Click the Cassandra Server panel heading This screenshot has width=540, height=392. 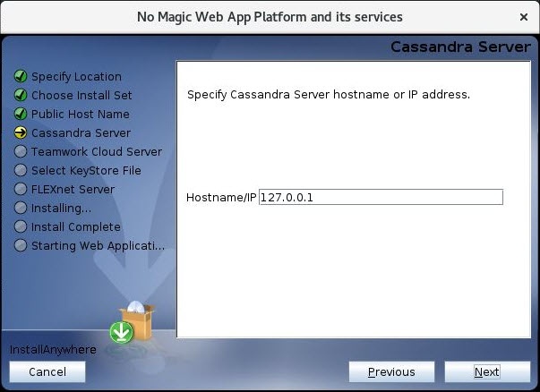(460, 47)
